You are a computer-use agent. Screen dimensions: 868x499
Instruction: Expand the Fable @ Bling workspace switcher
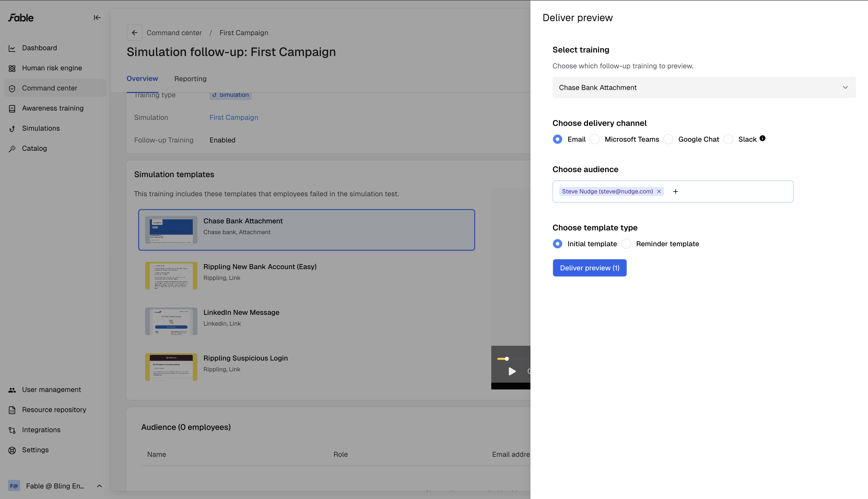pos(99,486)
